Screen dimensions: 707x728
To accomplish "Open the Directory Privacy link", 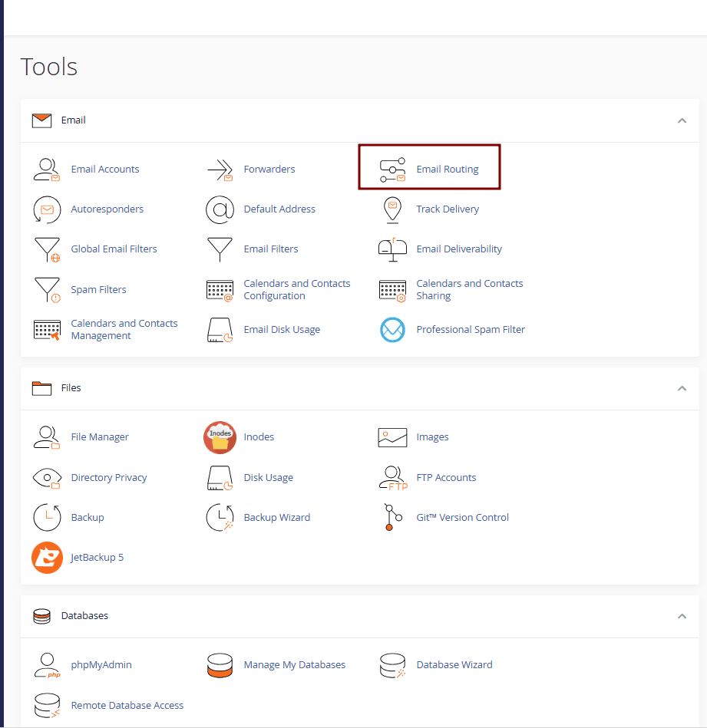I will [109, 478].
